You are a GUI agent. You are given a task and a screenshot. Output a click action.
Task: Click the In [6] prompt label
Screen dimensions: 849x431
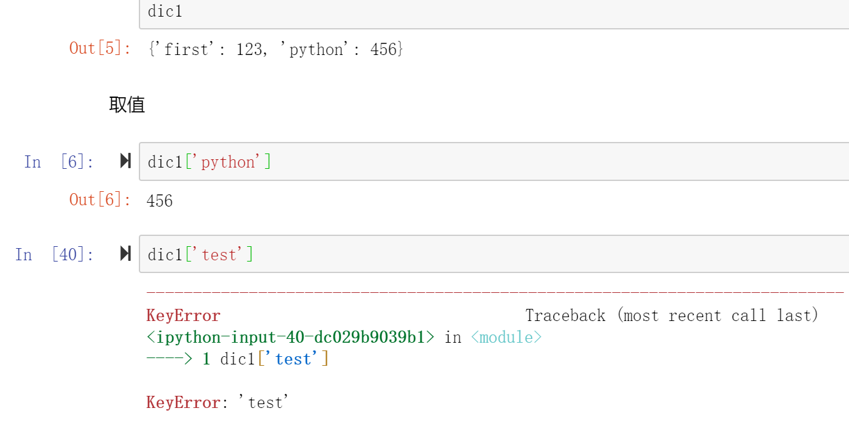point(59,162)
